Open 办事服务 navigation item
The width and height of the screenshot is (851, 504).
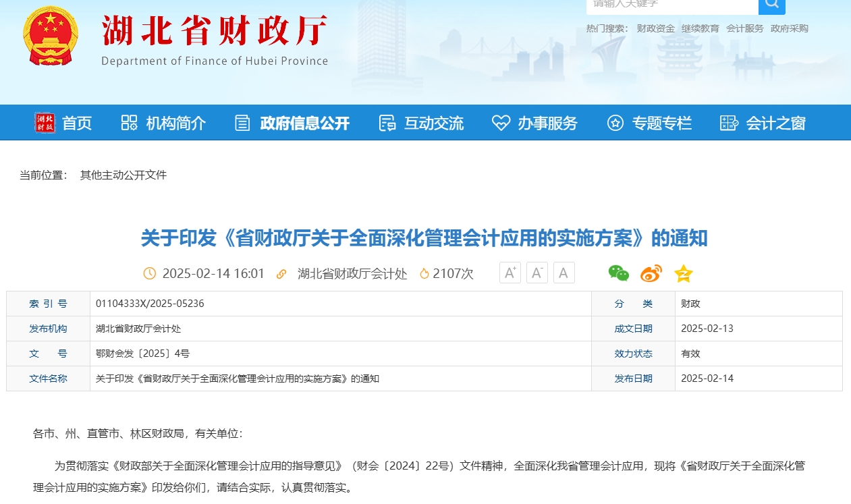click(547, 123)
